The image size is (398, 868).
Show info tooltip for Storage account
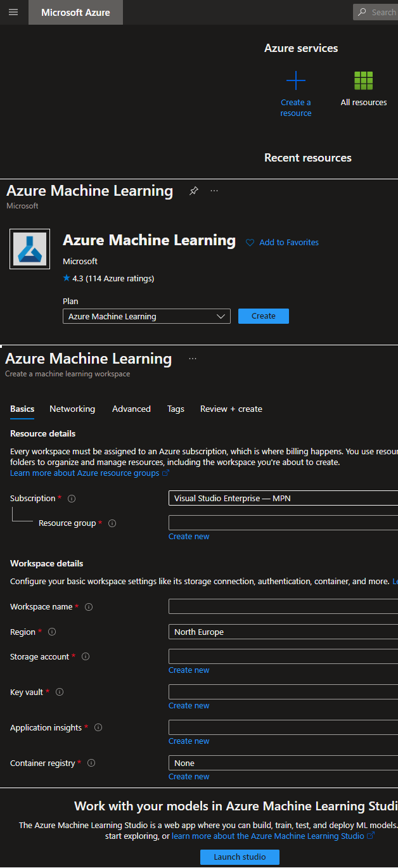(86, 657)
